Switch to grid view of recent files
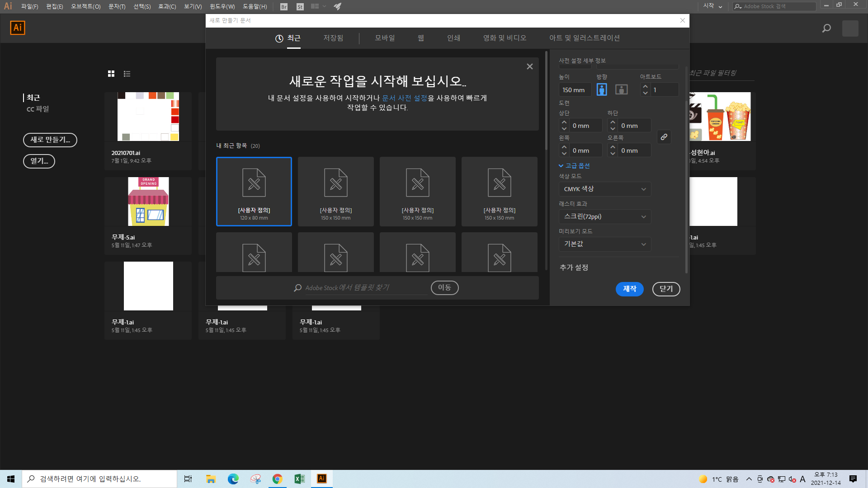 (111, 74)
